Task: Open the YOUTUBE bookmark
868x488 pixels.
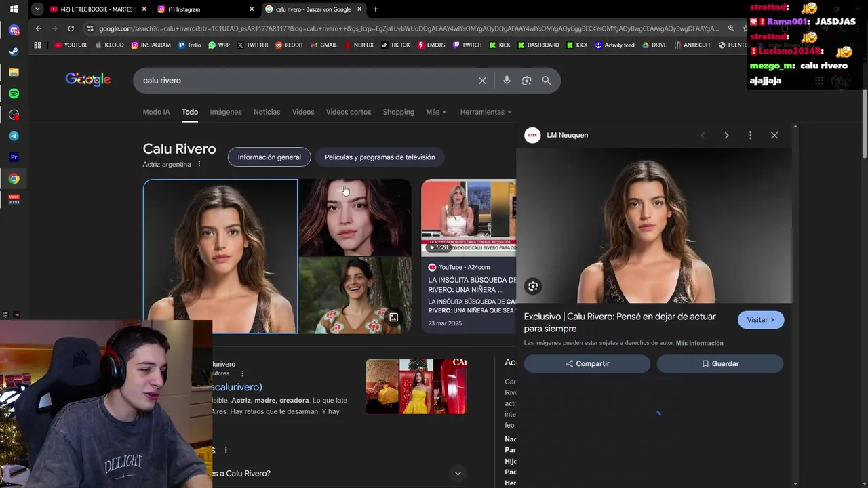Action: [71, 45]
